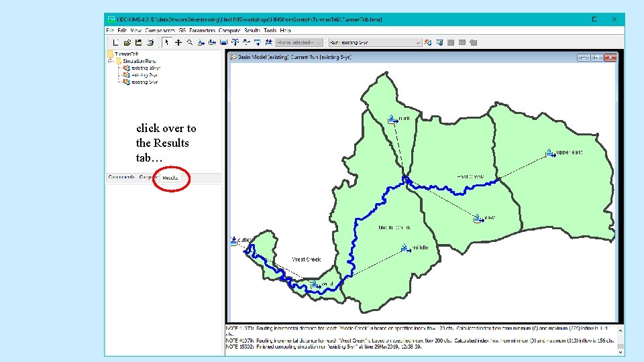This screenshot has width=644, height=362.
Task: View the time-series table icon
Action: coord(473,42)
